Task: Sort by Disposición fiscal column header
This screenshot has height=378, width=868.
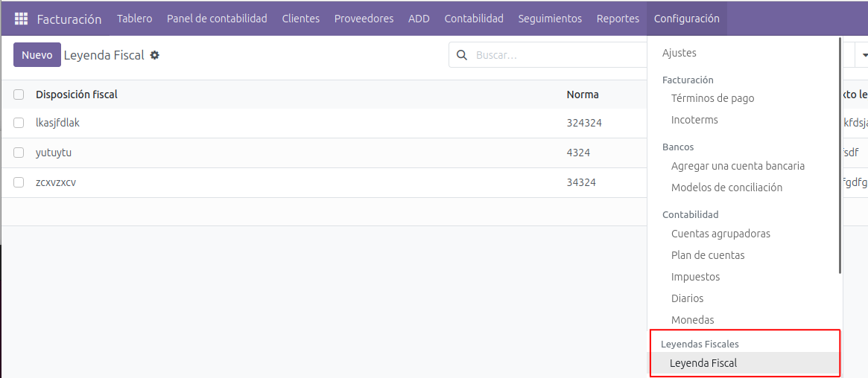Action: click(x=77, y=94)
